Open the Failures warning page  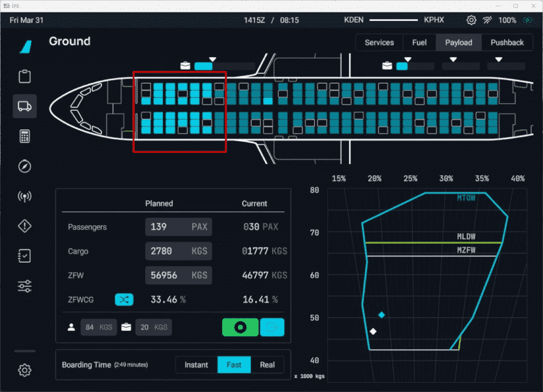pyautogui.click(x=24, y=227)
